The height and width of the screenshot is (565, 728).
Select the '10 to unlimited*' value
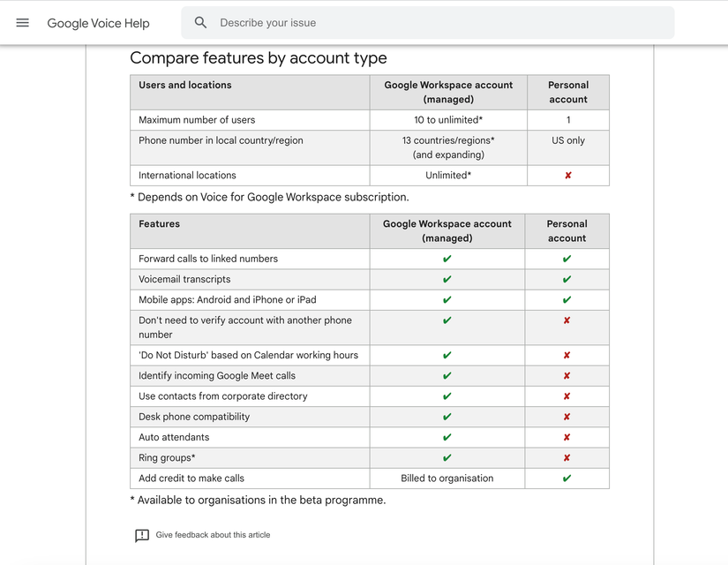tap(448, 120)
